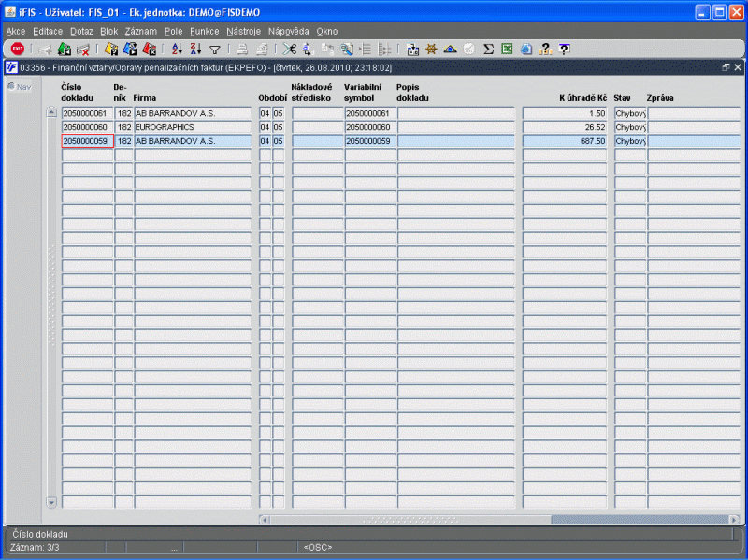Click the calendar list icon in toolbar
The height and width of the screenshot is (560, 748).
412,50
